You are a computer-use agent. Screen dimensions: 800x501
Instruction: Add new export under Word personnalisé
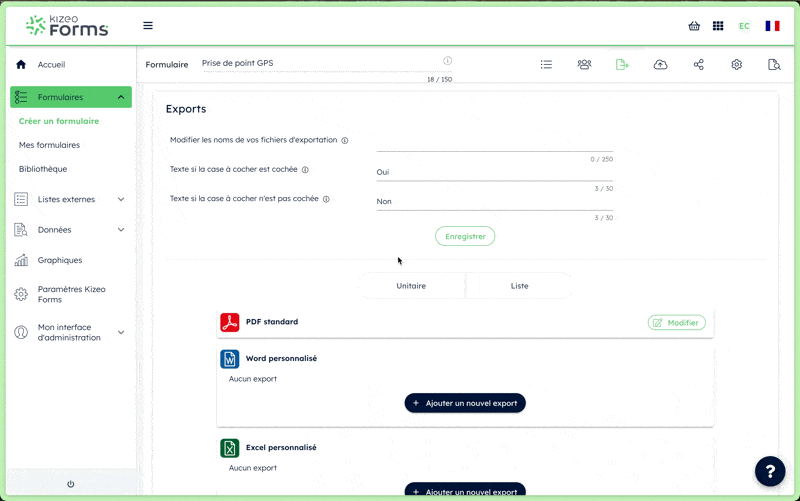click(465, 403)
